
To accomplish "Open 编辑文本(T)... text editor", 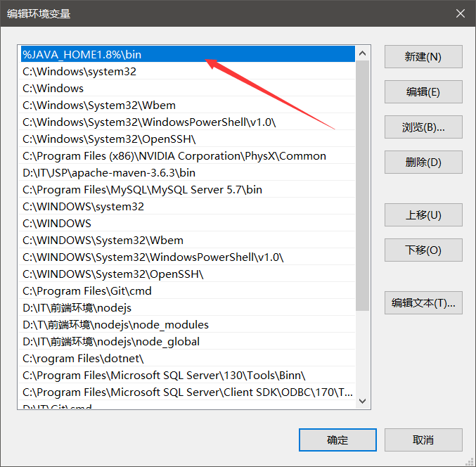I will (423, 303).
